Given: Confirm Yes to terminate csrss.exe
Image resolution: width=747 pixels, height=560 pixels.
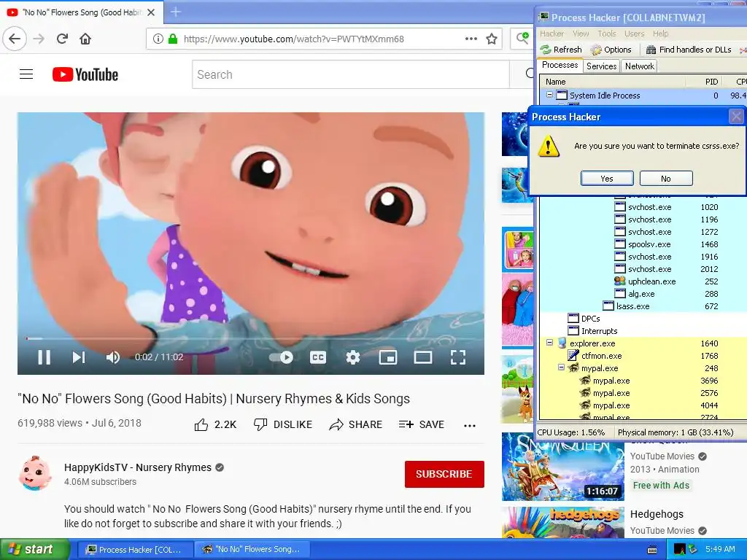Looking at the screenshot, I should click(x=607, y=179).
